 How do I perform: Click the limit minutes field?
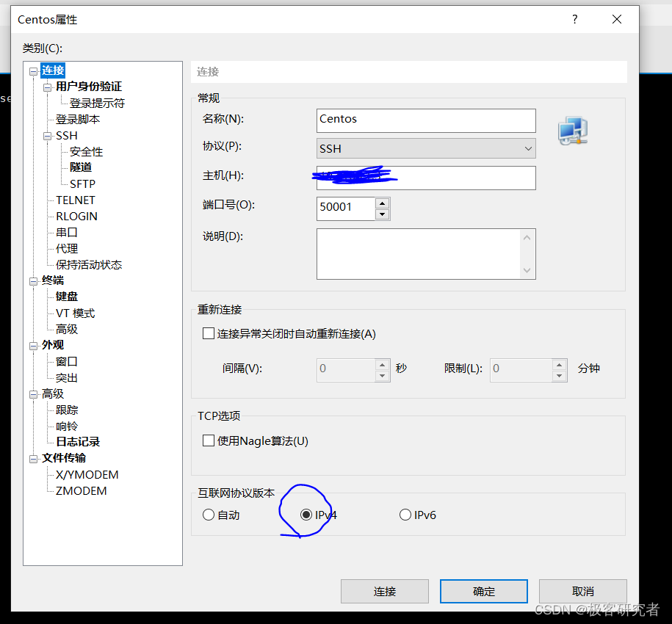tap(521, 370)
